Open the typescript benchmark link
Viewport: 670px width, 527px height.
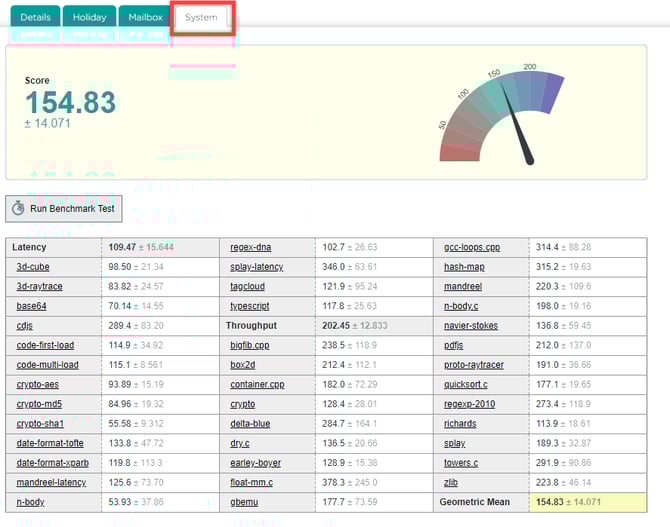(x=250, y=306)
